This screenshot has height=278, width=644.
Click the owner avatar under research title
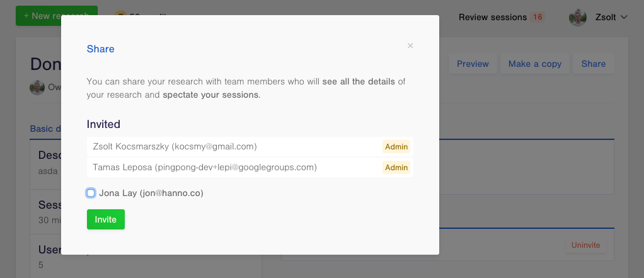(37, 88)
